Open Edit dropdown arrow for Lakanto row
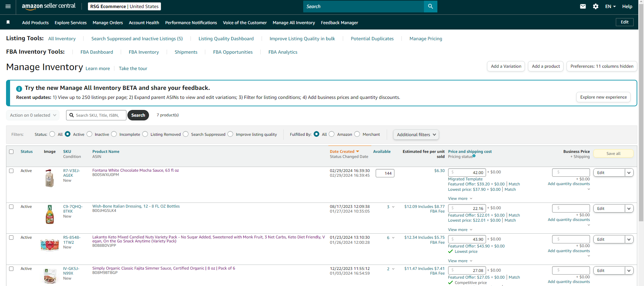644x286 pixels. [629, 239]
